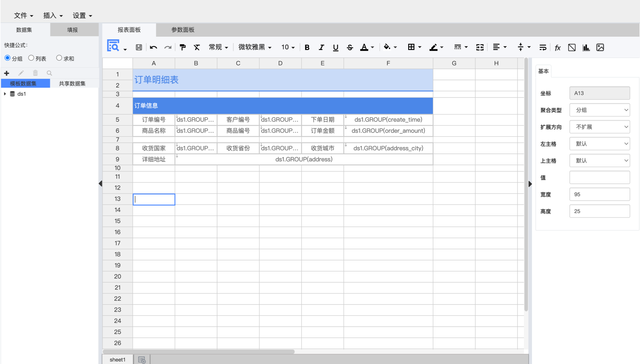The image size is (640, 364).
Task: Open the 插入 menu
Action: pyautogui.click(x=53, y=15)
